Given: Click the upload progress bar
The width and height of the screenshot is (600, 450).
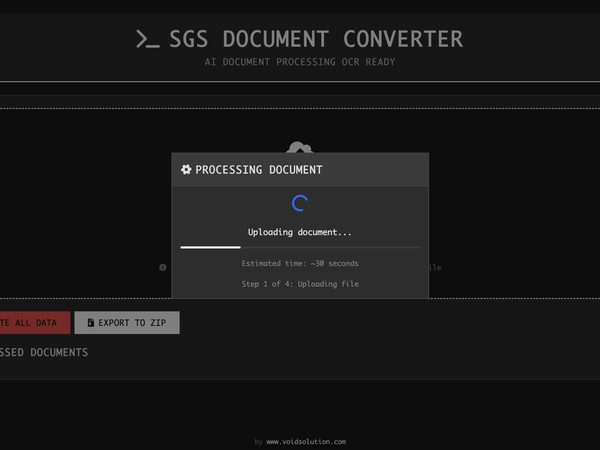Looking at the screenshot, I should tap(300, 248).
